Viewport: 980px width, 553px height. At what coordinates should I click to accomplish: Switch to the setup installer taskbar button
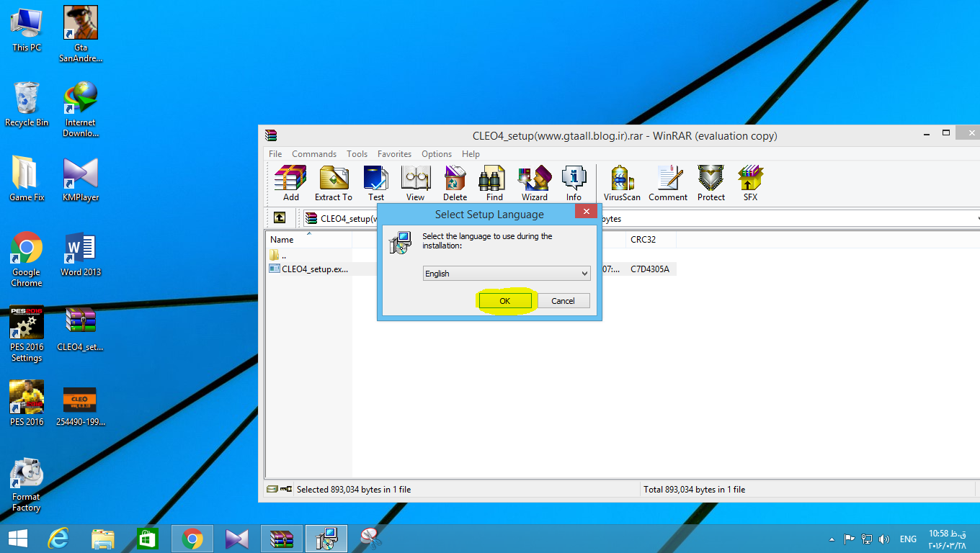[x=326, y=539]
